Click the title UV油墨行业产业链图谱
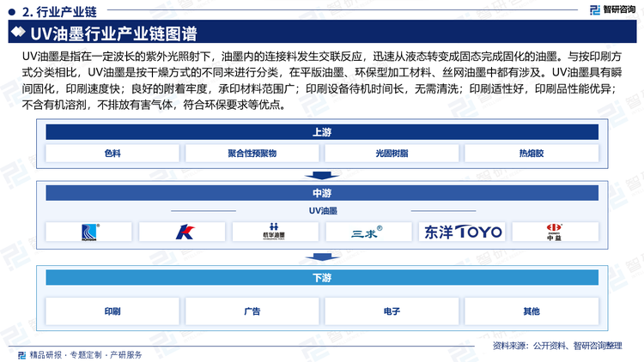Viewport: 644px width, 362px height. pyautogui.click(x=113, y=33)
